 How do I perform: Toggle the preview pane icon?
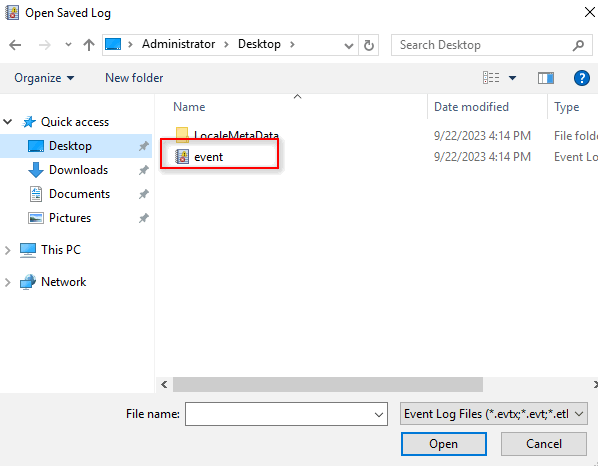tap(546, 78)
